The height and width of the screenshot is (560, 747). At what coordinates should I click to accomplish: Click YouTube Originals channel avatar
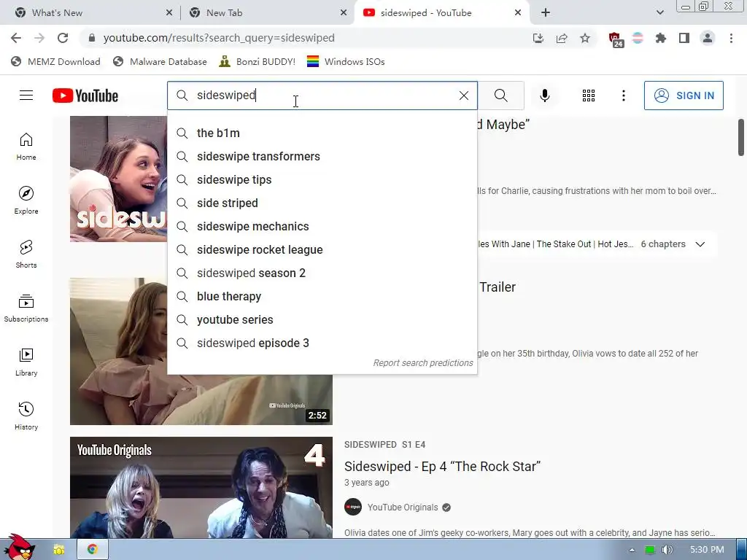coord(353,507)
